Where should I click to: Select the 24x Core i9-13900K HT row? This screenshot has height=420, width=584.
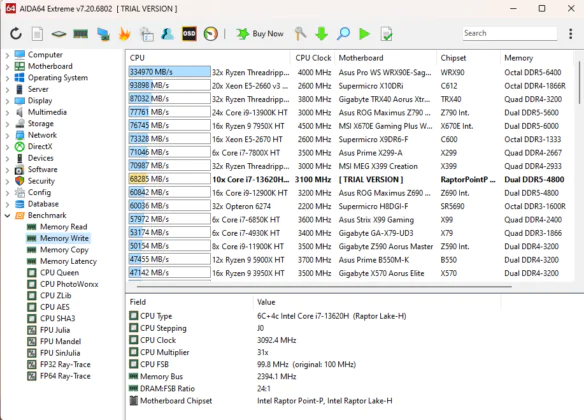pos(350,112)
